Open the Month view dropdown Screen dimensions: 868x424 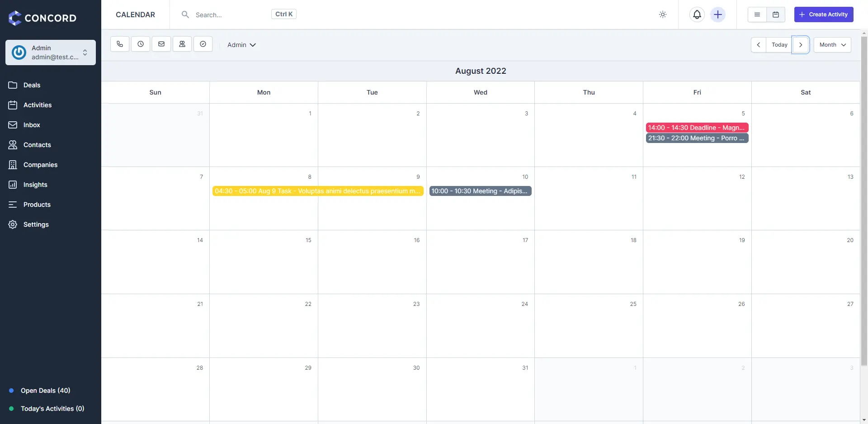832,45
